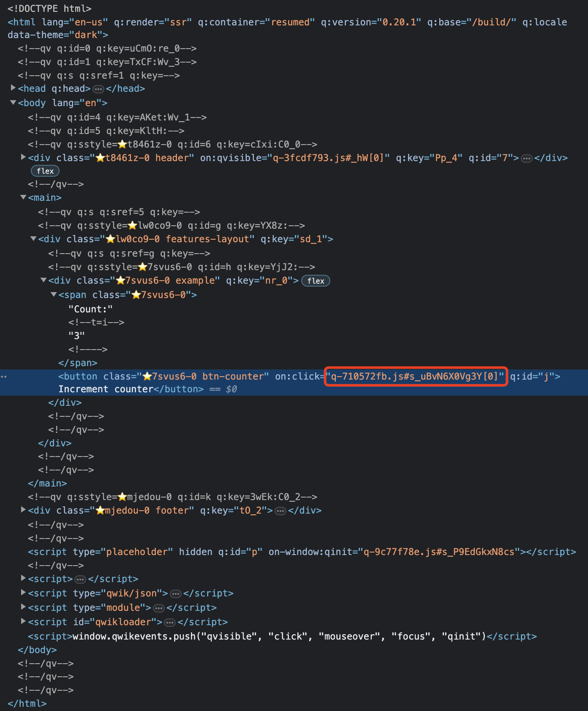
Task: Click the ellipsis inside the head element
Action: (98, 89)
